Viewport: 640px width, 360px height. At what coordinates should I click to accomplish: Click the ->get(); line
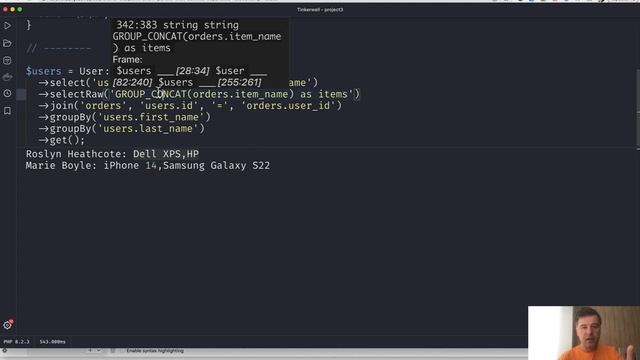click(x=62, y=140)
